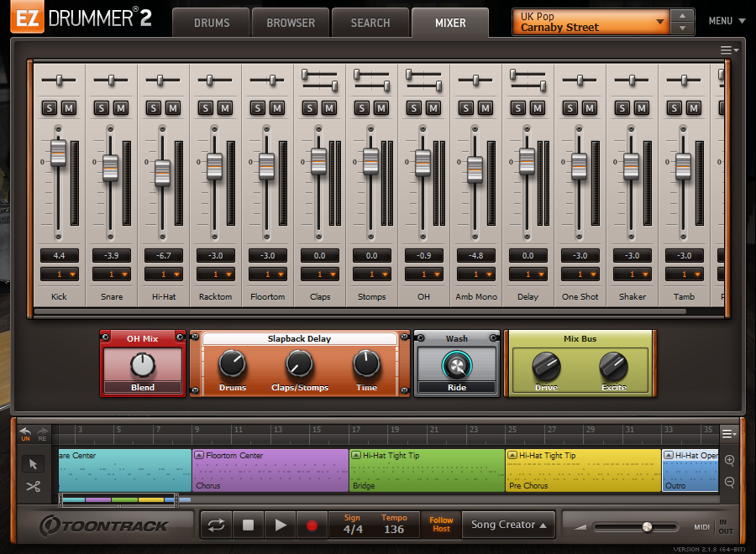
Task: Click bar 17 on the timeline ruler
Action: [356, 429]
